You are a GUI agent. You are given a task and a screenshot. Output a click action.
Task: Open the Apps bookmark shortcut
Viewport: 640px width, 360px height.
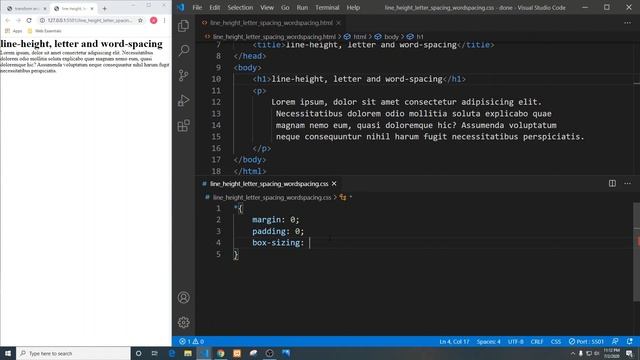pos(13,31)
